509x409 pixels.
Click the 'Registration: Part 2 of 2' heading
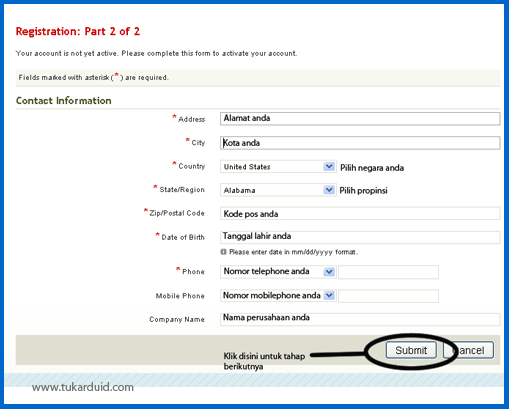pyautogui.click(x=78, y=31)
